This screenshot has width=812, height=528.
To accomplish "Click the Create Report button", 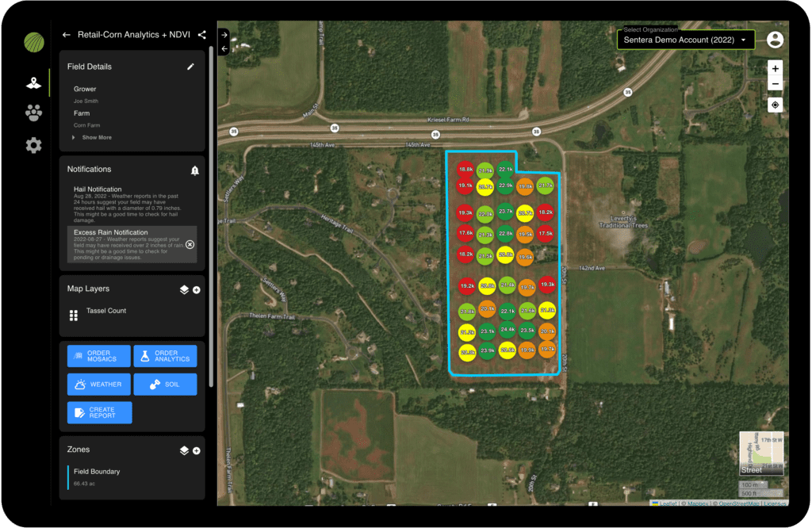I will pos(98,412).
